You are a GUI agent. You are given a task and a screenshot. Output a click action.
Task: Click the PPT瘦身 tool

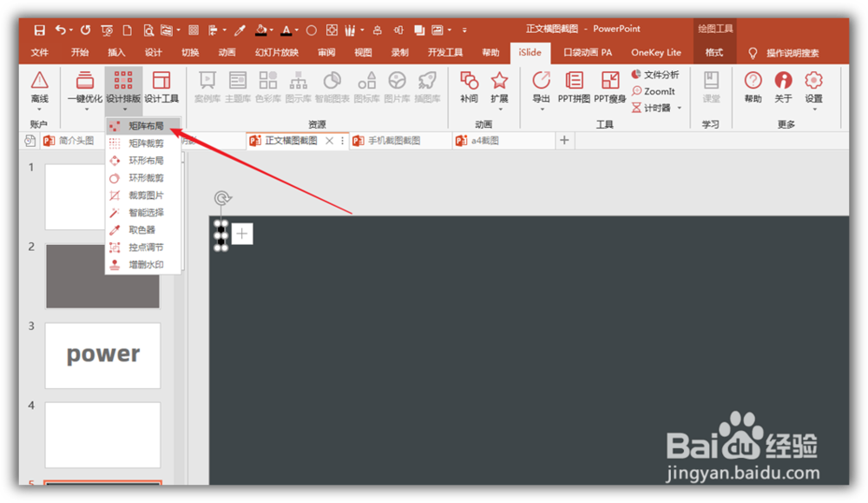coord(609,88)
